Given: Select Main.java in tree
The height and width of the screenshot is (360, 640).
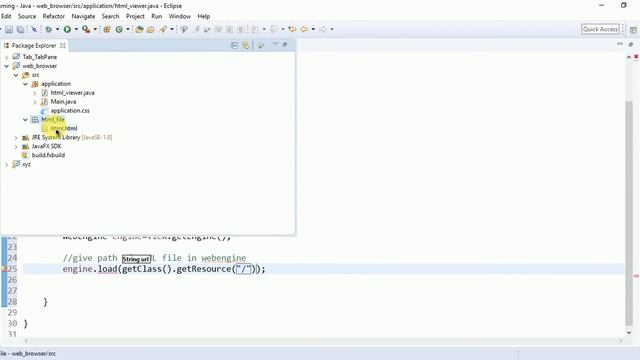Looking at the screenshot, I should coord(63,102).
